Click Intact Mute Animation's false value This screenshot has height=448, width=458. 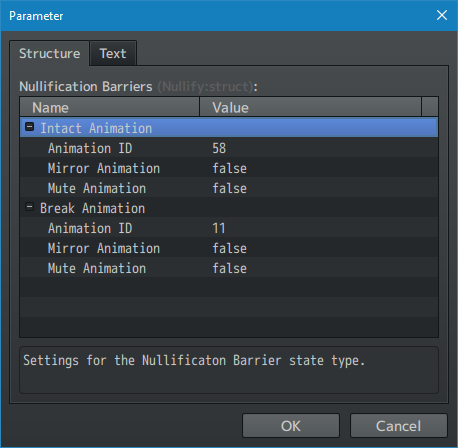[x=230, y=188]
